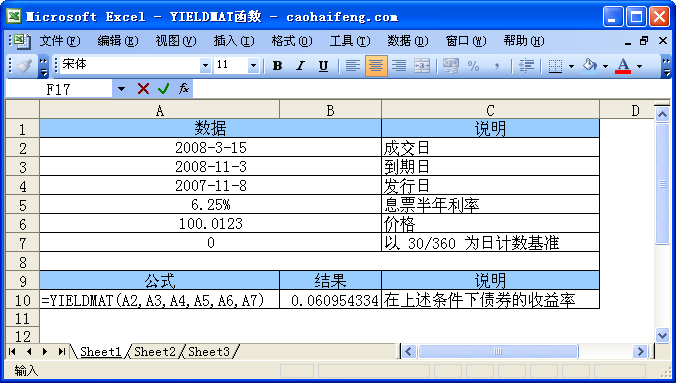Image resolution: width=676 pixels, height=383 pixels.
Task: Click the workbook icon in menu bar
Action: pyautogui.click(x=22, y=41)
